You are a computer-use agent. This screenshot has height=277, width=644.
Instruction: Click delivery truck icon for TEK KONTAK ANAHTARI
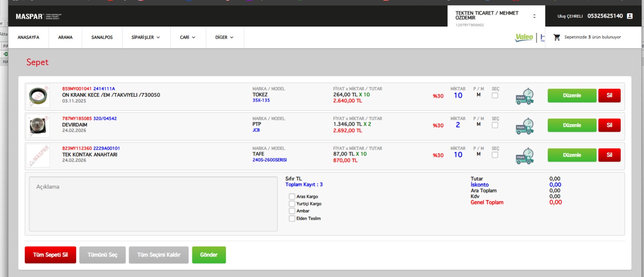click(x=525, y=156)
